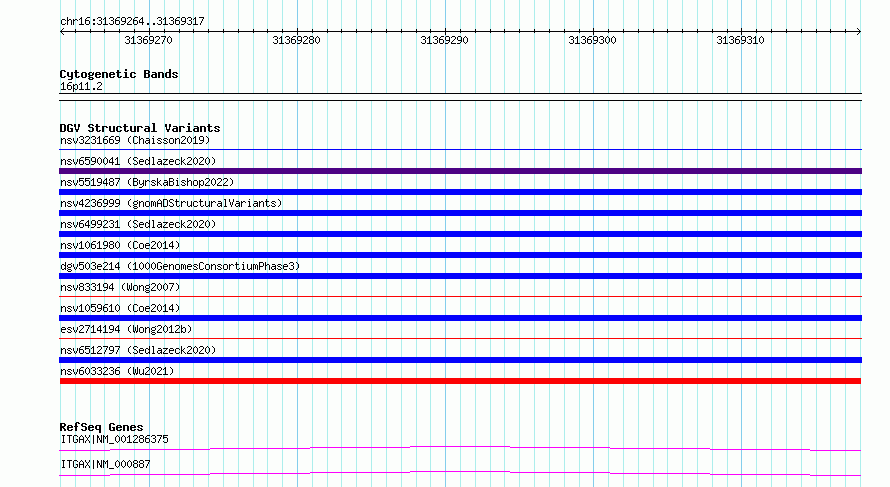Click the thin red line of esv2714194
This screenshot has width=890, height=487.
460,338
